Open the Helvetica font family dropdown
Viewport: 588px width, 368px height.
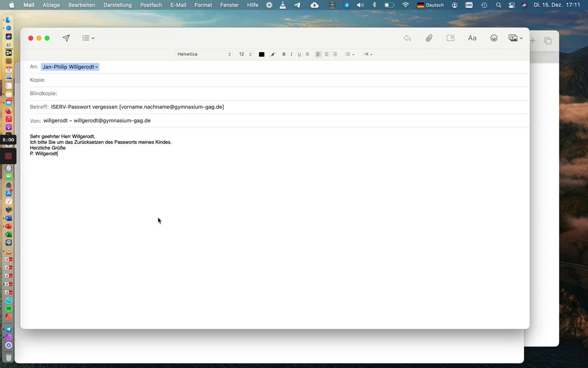204,54
